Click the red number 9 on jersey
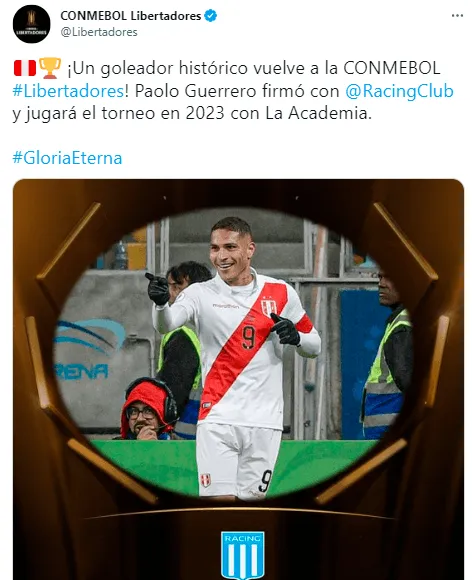 click(249, 338)
